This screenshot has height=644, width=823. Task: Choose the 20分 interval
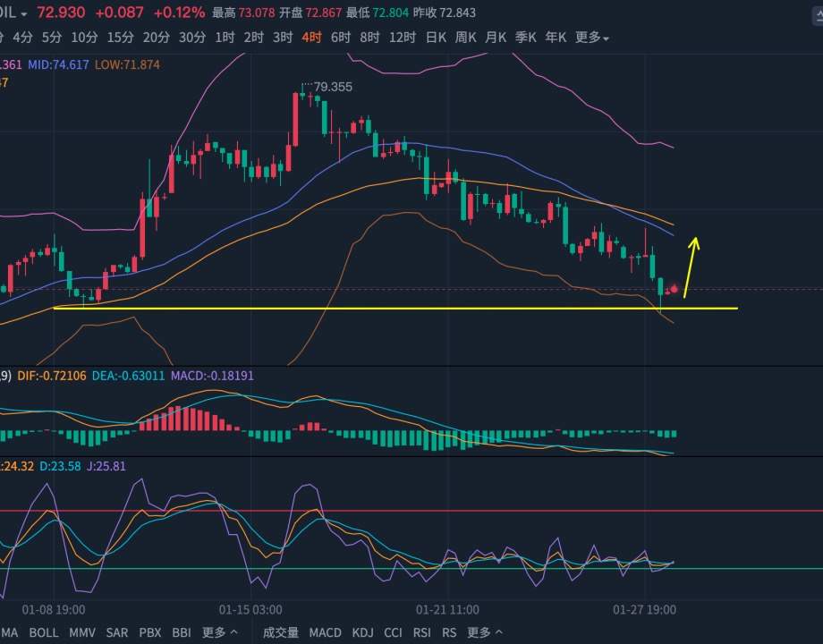tap(156, 38)
